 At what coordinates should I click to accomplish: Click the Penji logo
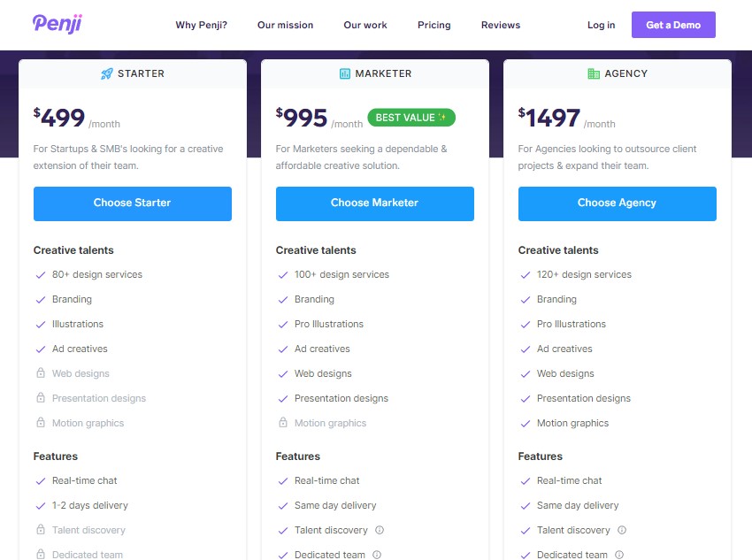[x=56, y=24]
